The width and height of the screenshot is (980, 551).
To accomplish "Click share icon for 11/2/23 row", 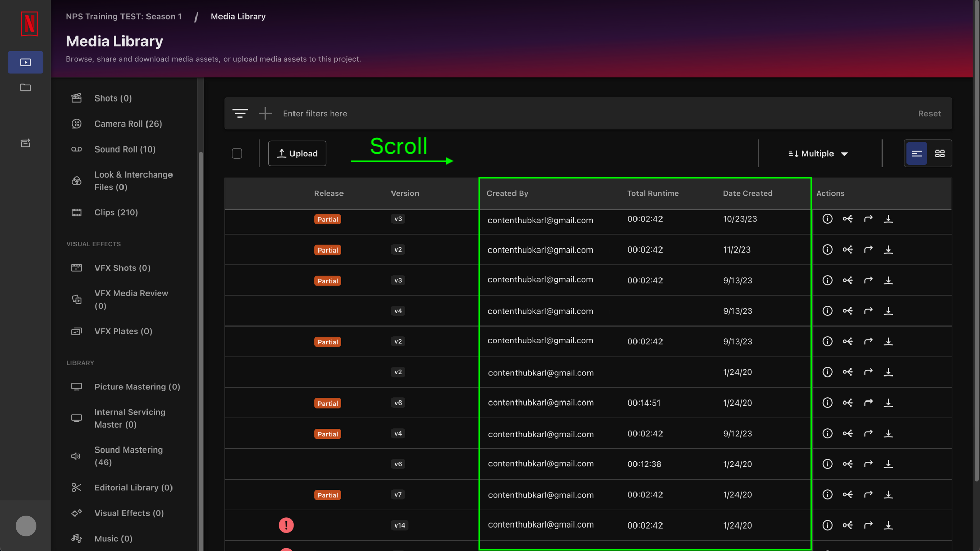I will [x=848, y=249].
